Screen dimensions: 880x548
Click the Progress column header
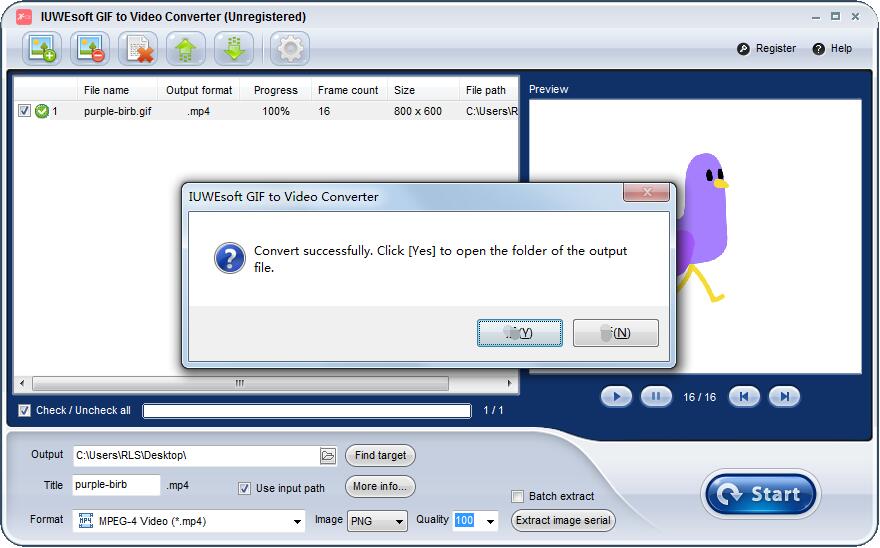click(x=276, y=90)
